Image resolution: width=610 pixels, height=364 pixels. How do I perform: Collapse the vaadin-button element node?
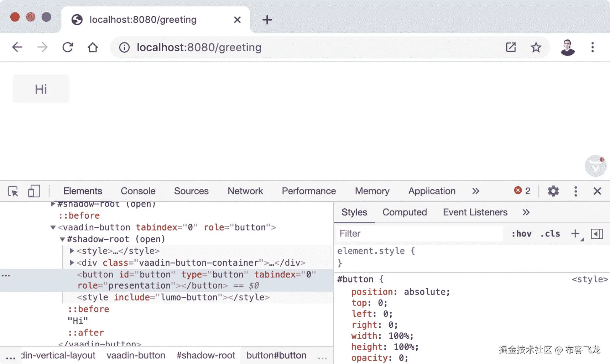point(53,228)
